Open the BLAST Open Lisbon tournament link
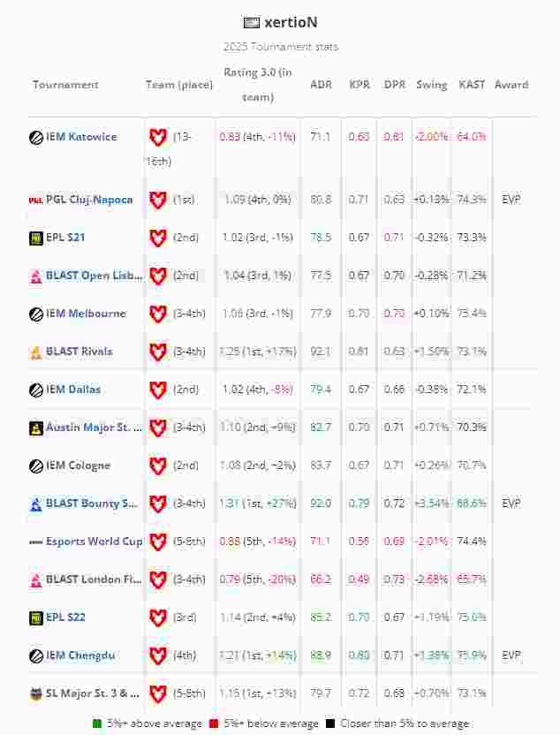This screenshot has height=735, width=560. [94, 276]
